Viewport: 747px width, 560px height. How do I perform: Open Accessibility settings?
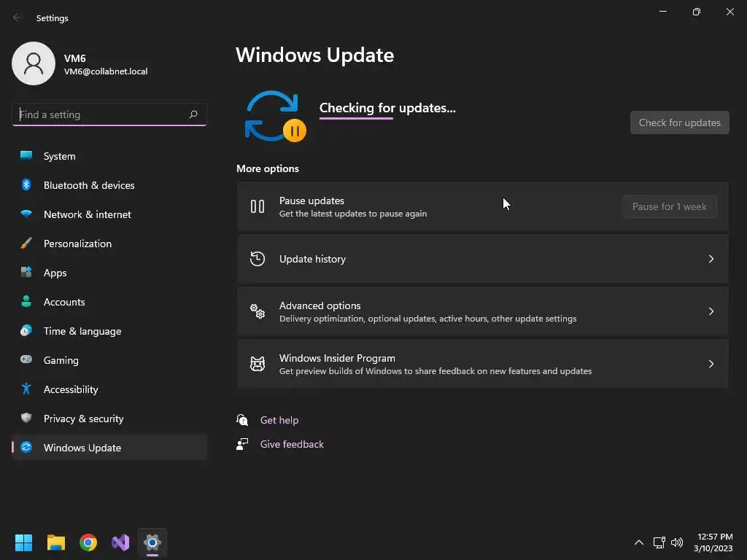point(109,389)
